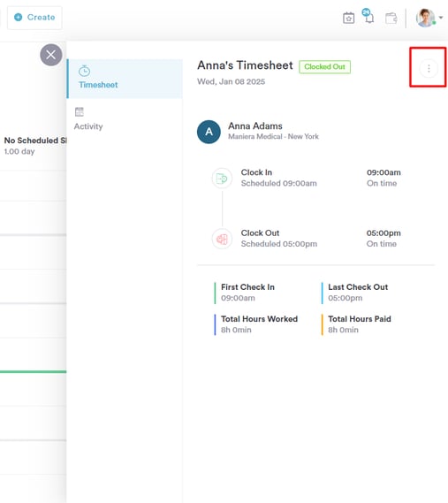Click Anna Adams's avatar circle
The width and height of the screenshot is (448, 503).
(x=209, y=132)
